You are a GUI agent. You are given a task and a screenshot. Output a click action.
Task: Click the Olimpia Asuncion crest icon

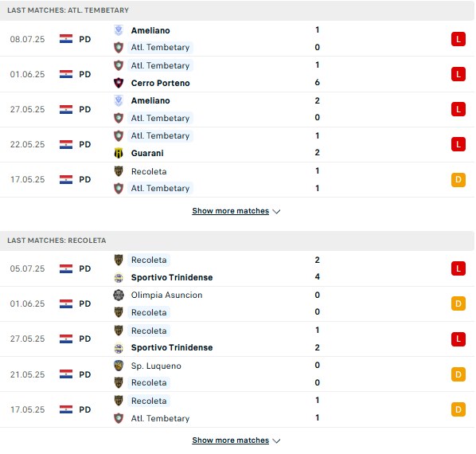[119, 295]
